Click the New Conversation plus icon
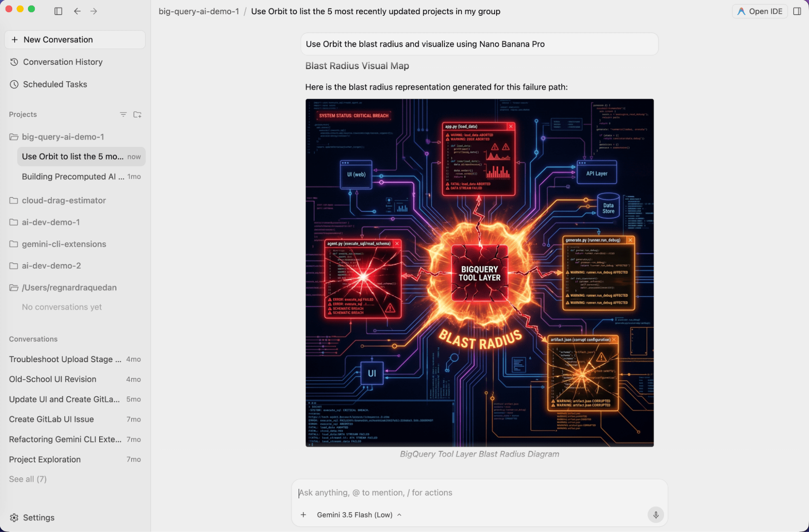The image size is (809, 532). (x=15, y=40)
